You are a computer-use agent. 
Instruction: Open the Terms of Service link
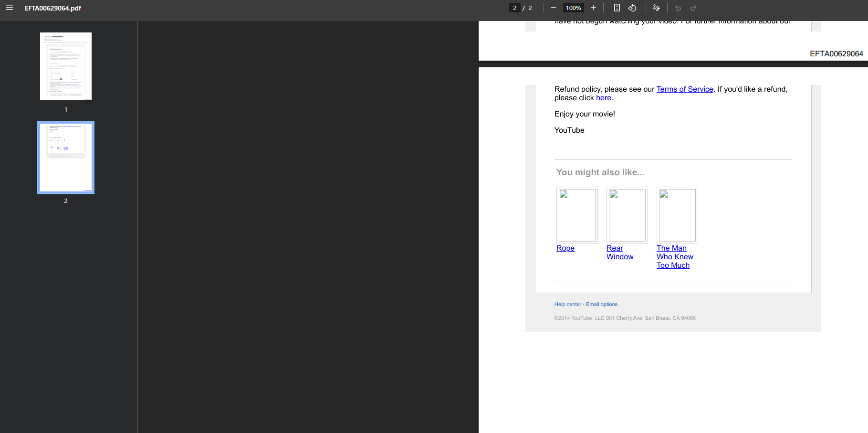coord(685,89)
